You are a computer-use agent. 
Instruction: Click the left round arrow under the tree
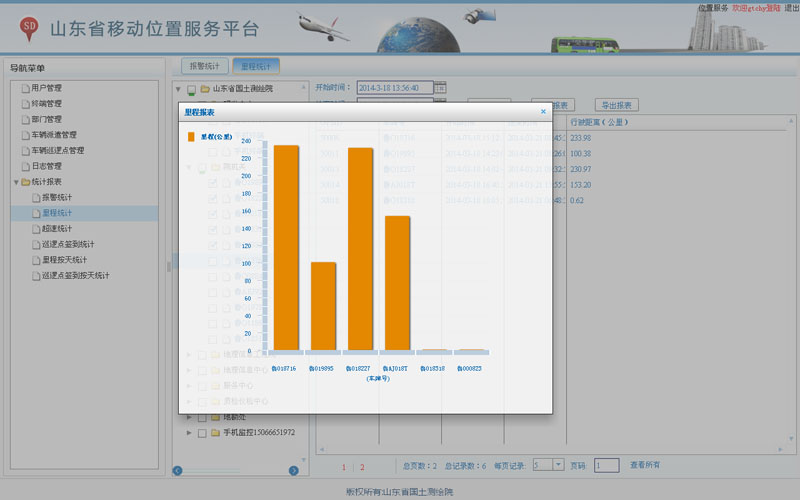[x=178, y=470]
